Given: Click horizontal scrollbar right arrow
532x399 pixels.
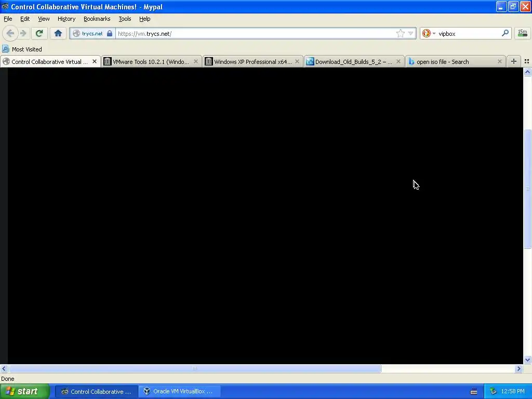Looking at the screenshot, I should [x=519, y=368].
